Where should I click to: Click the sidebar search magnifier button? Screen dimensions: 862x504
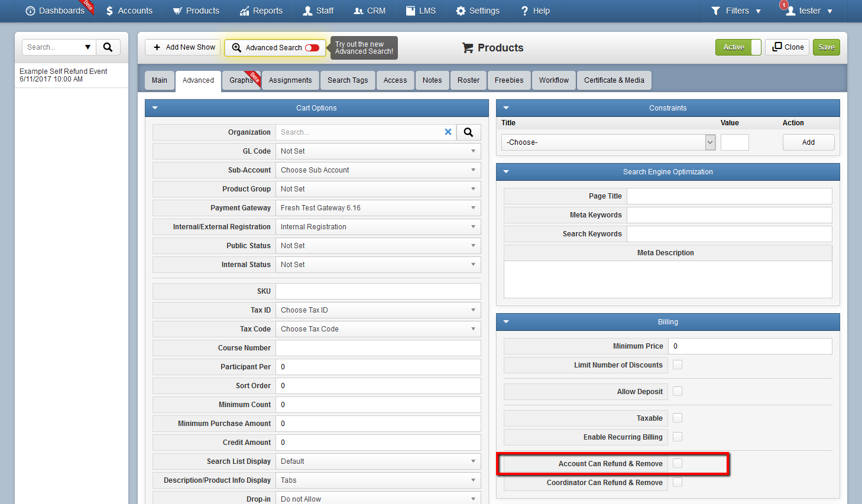click(x=108, y=47)
